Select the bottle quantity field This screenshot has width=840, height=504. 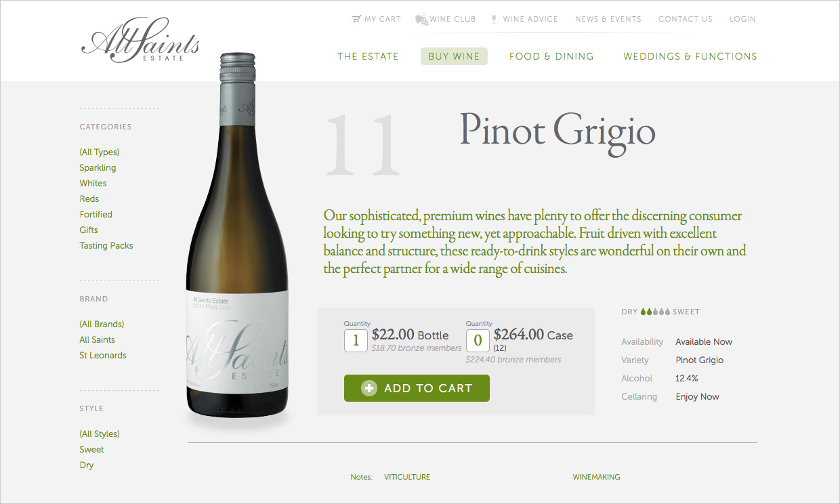tap(356, 340)
